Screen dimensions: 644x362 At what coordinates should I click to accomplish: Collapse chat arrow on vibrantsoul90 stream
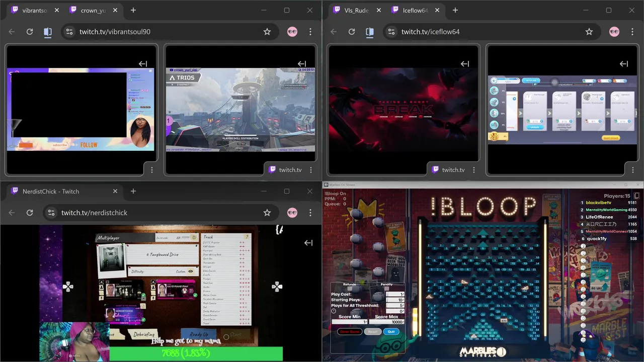143,64
